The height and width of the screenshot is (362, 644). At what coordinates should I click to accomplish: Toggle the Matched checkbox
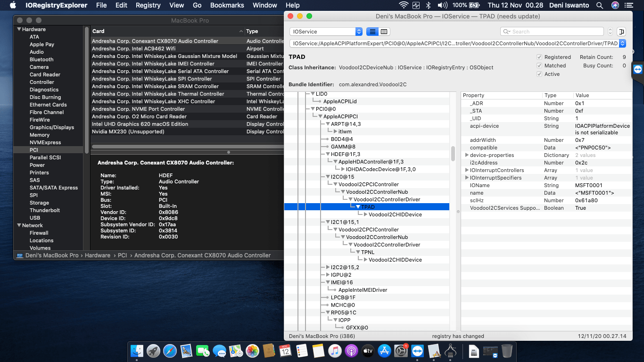click(x=539, y=66)
